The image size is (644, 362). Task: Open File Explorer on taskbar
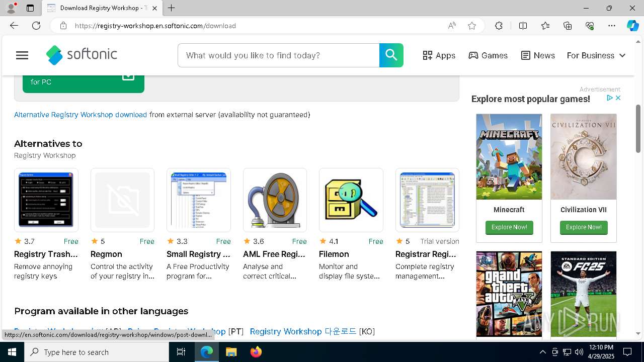[231, 352]
